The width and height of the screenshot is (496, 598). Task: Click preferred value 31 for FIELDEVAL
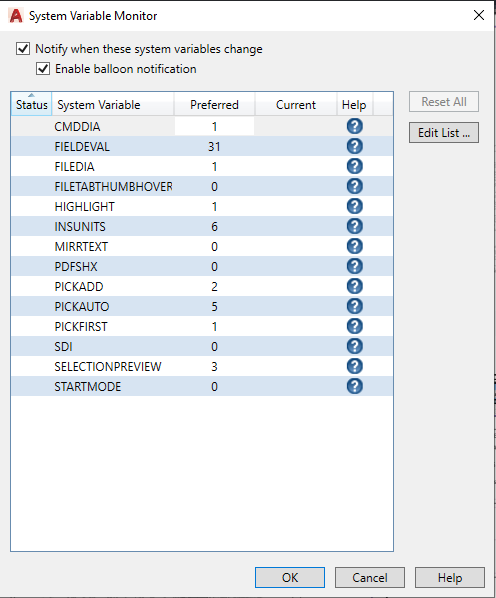(214, 146)
